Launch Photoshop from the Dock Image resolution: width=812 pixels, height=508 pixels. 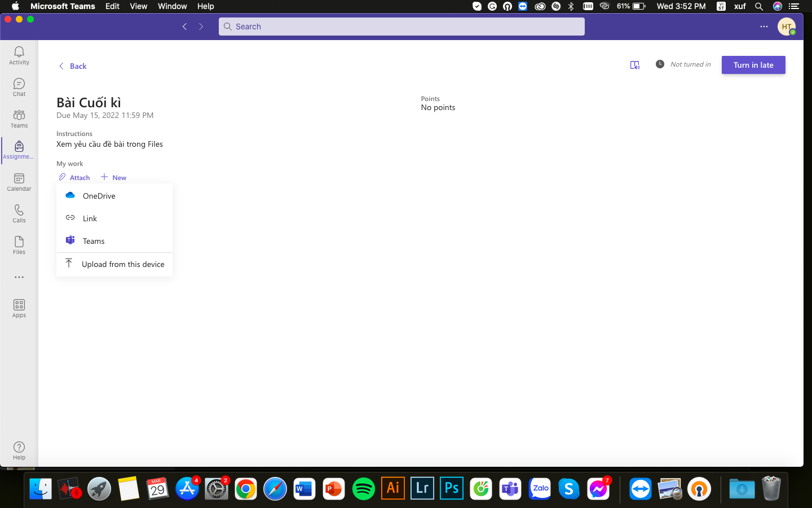451,489
